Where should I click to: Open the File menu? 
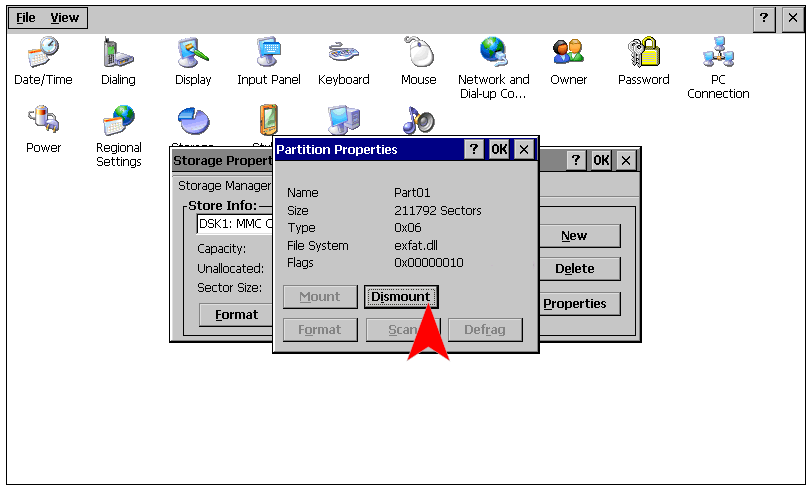pyautogui.click(x=26, y=18)
